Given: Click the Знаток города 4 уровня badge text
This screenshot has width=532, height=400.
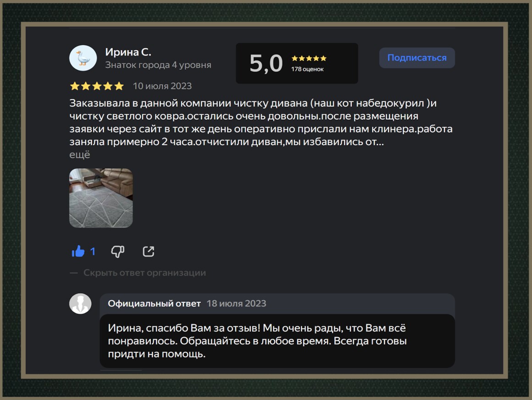Looking at the screenshot, I should point(158,65).
